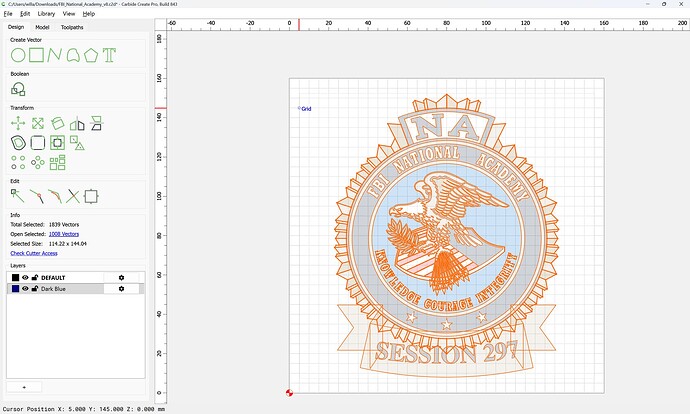Switch to the Design tab

click(x=16, y=27)
